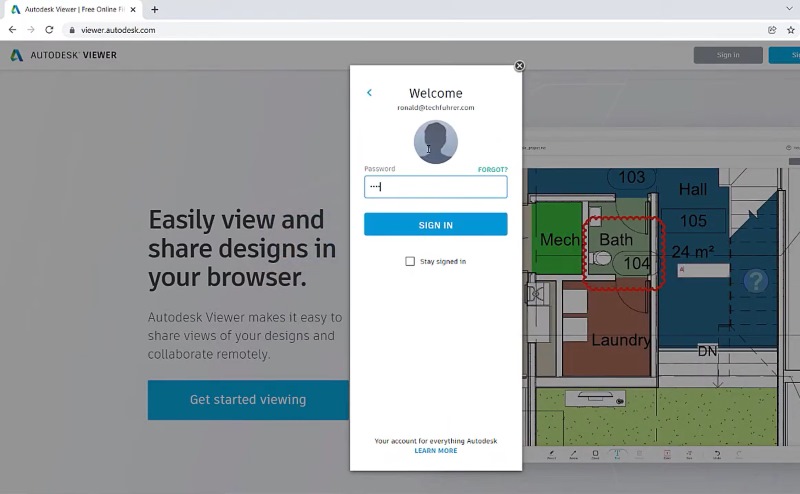
Task: Open the LEARN MORE link
Action: (x=436, y=451)
